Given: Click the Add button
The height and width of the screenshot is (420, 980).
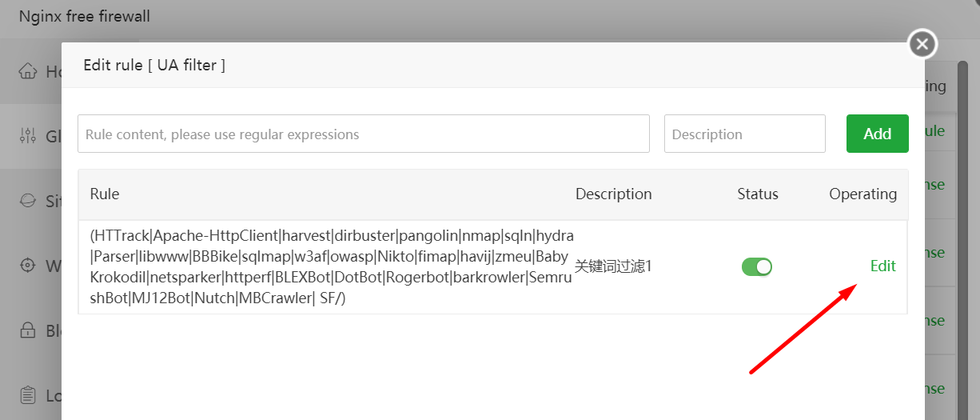Looking at the screenshot, I should coord(877,134).
